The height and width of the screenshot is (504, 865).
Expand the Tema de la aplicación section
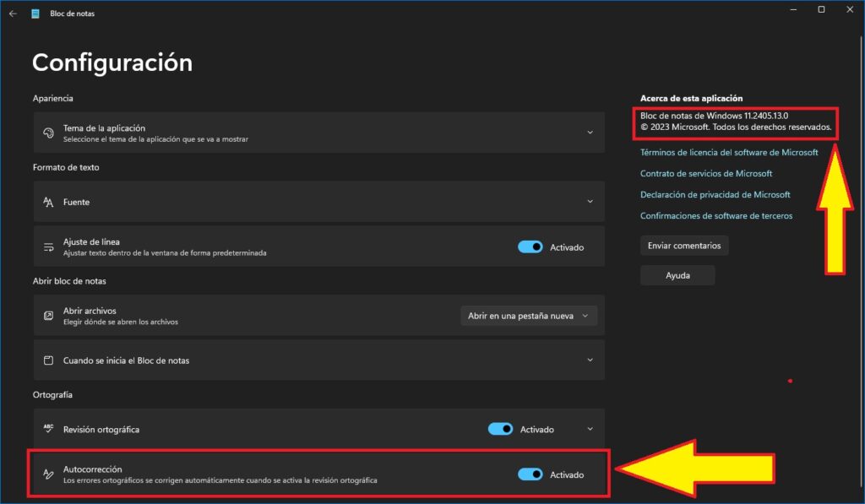coord(590,133)
